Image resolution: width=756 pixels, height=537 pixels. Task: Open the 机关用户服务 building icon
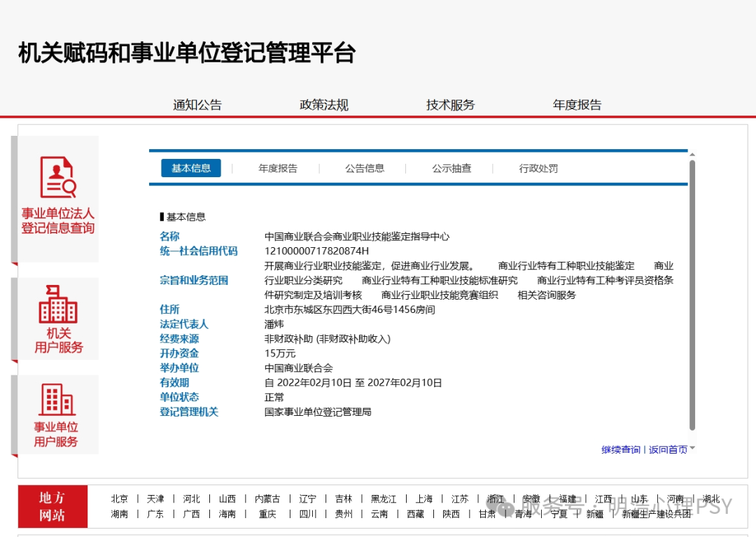pyautogui.click(x=58, y=304)
